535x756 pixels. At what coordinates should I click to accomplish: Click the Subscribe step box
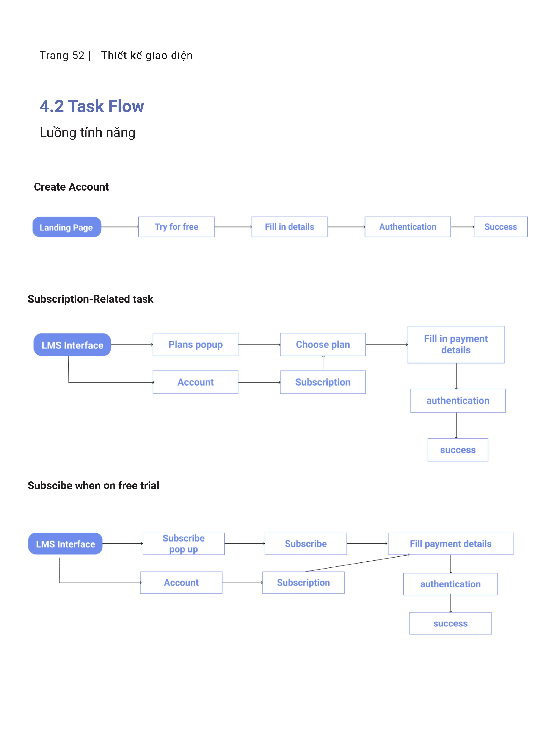306,544
